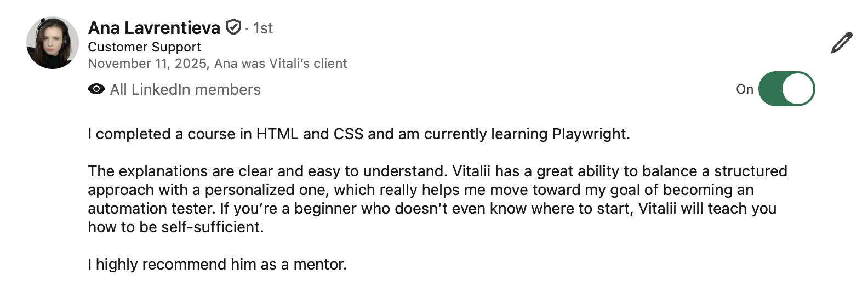The image size is (868, 298).
Task: Click the "Ana was Vitali's client" text
Action: (x=281, y=64)
